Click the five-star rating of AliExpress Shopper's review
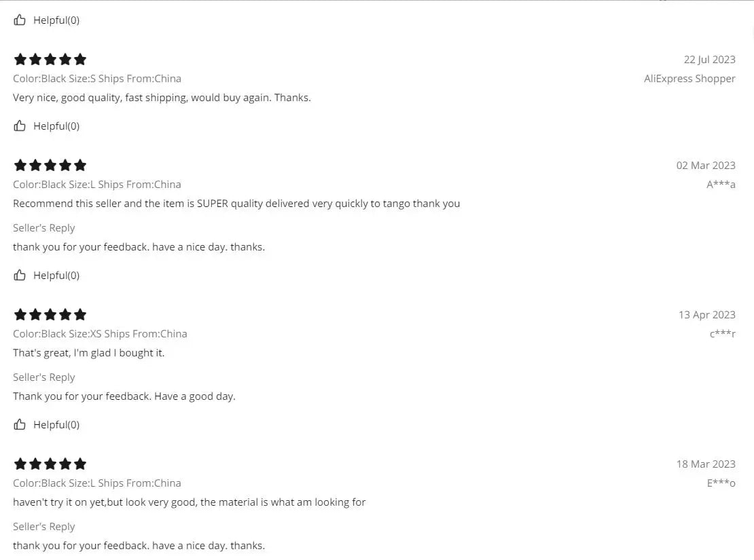754x560 pixels. [50, 59]
